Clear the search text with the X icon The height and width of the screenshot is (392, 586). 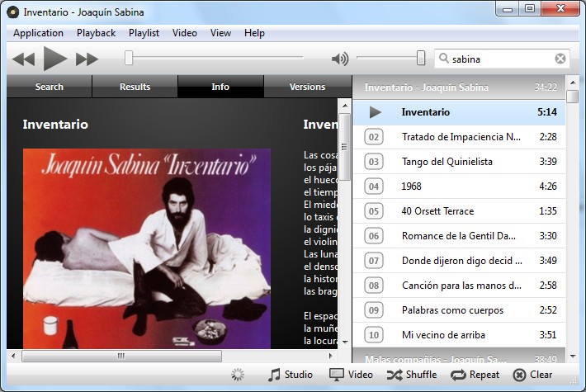(560, 59)
